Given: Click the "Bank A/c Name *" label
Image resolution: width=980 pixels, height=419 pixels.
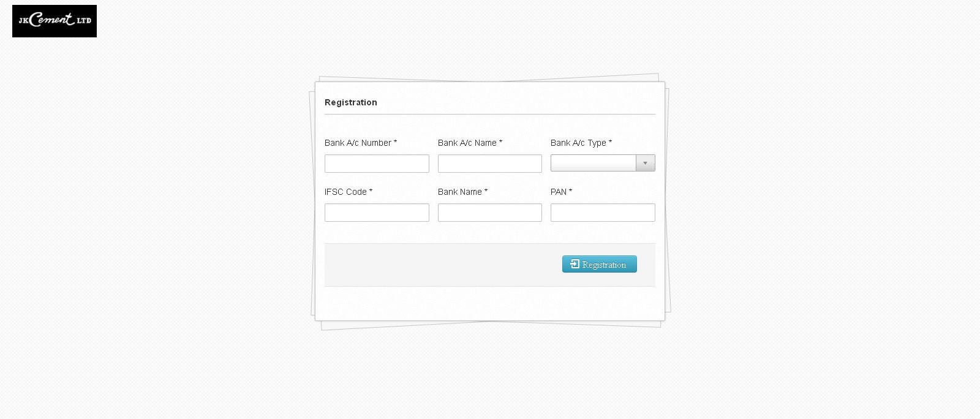Looking at the screenshot, I should [470, 143].
